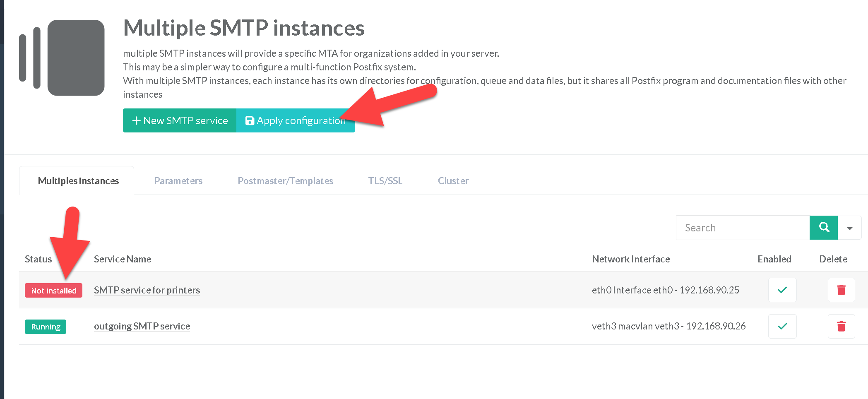Open the Cluster tab
This screenshot has width=868, height=399.
tap(453, 181)
